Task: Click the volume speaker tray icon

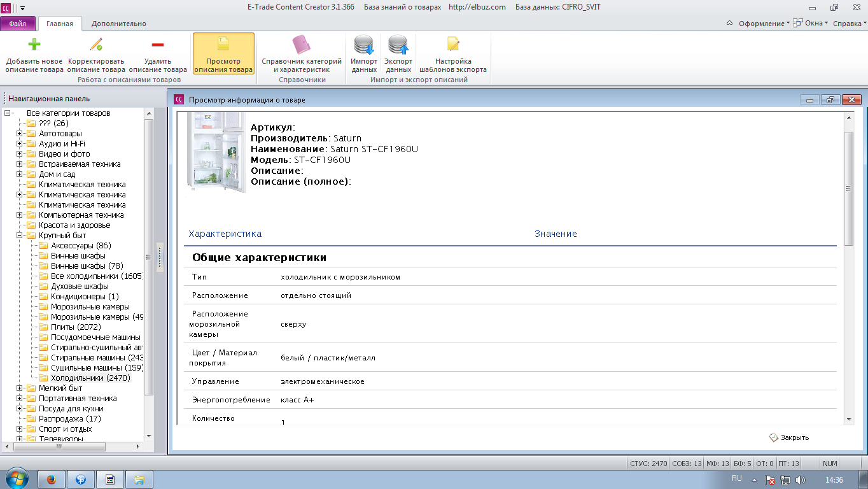Action: 800,480
